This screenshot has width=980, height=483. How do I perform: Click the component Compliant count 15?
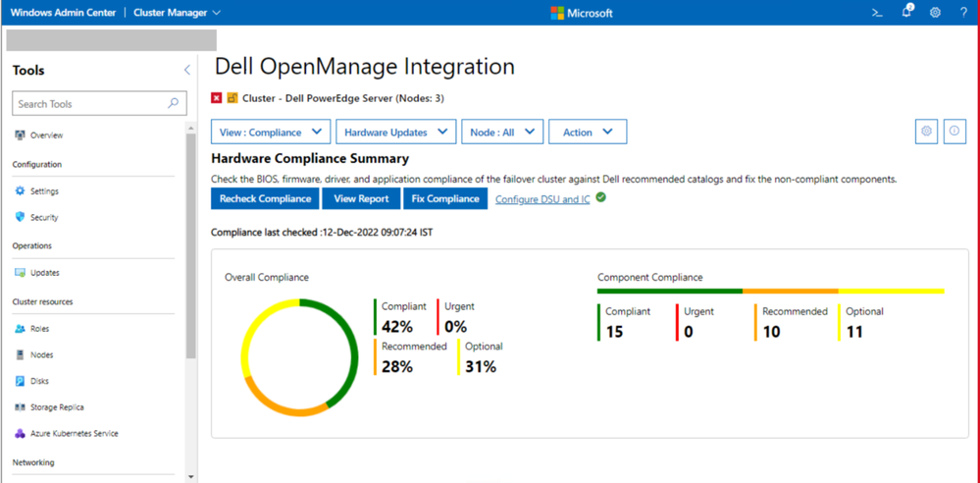(x=614, y=332)
